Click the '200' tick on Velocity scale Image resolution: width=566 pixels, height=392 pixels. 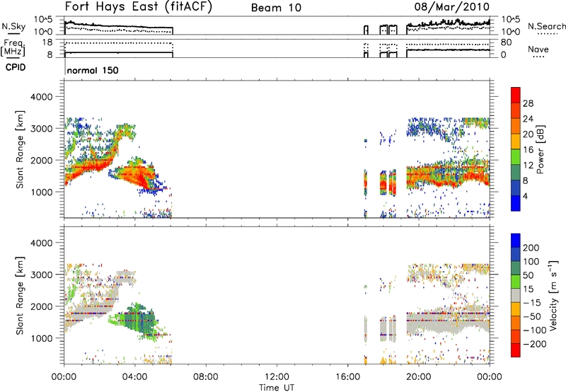tap(531, 248)
